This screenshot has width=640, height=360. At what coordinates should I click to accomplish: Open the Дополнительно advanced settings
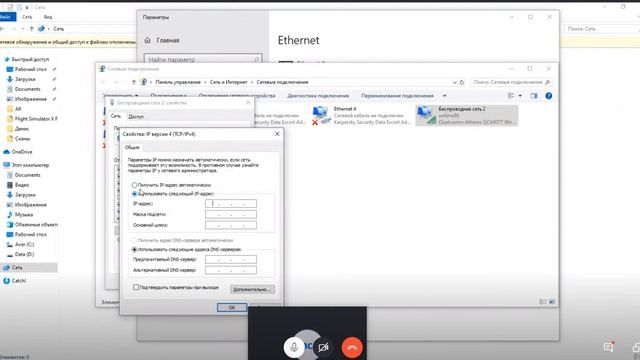pyautogui.click(x=252, y=289)
